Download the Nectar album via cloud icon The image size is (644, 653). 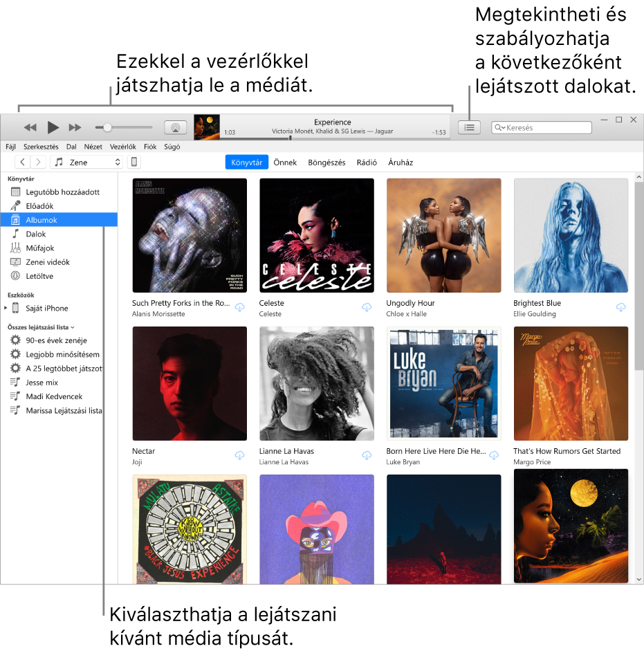pyautogui.click(x=239, y=455)
